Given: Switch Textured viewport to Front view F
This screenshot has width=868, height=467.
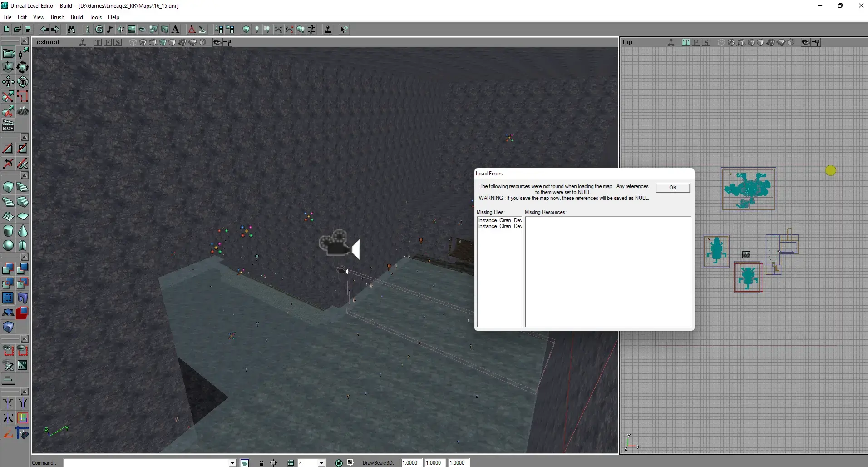Looking at the screenshot, I should pos(108,42).
